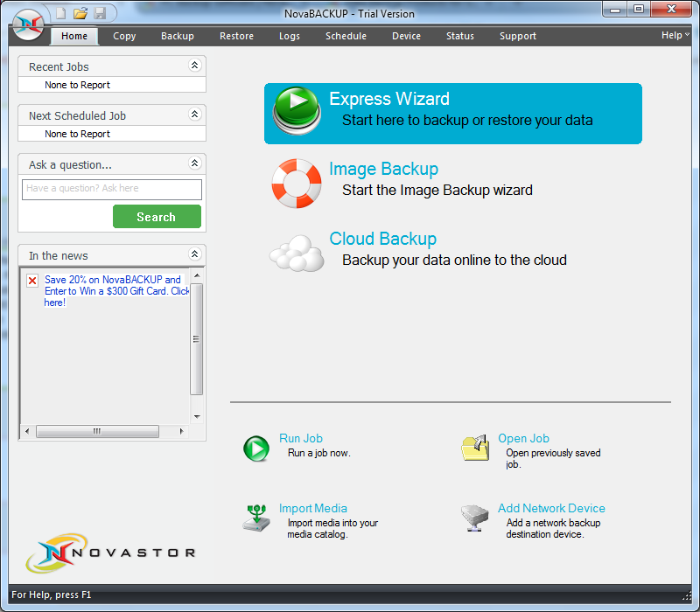Dismiss the news item with the red X
This screenshot has height=612, width=700.
[32, 281]
